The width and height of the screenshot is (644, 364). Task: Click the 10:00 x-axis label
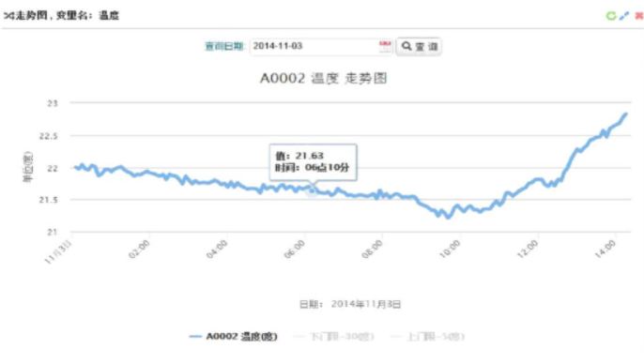(450, 250)
